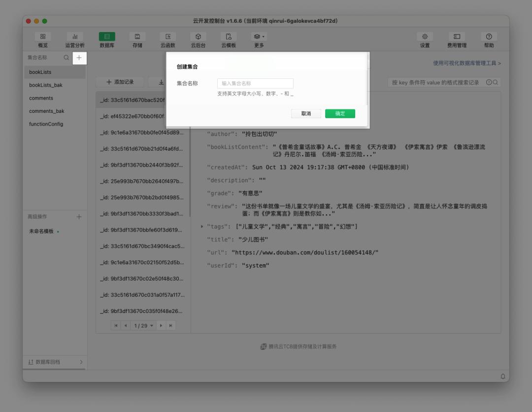The width and height of the screenshot is (532, 412).
Task: Click the collection search magnifier icon
Action: [x=66, y=58]
